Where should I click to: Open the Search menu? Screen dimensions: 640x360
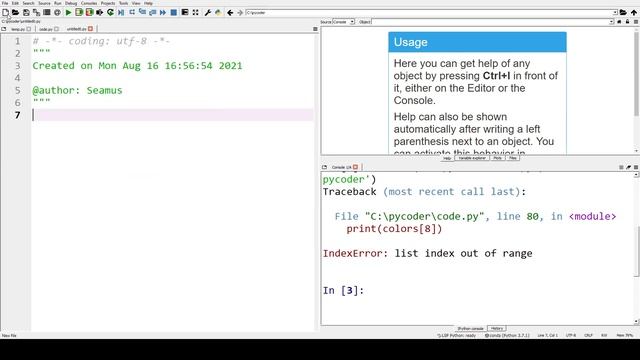(28, 3)
